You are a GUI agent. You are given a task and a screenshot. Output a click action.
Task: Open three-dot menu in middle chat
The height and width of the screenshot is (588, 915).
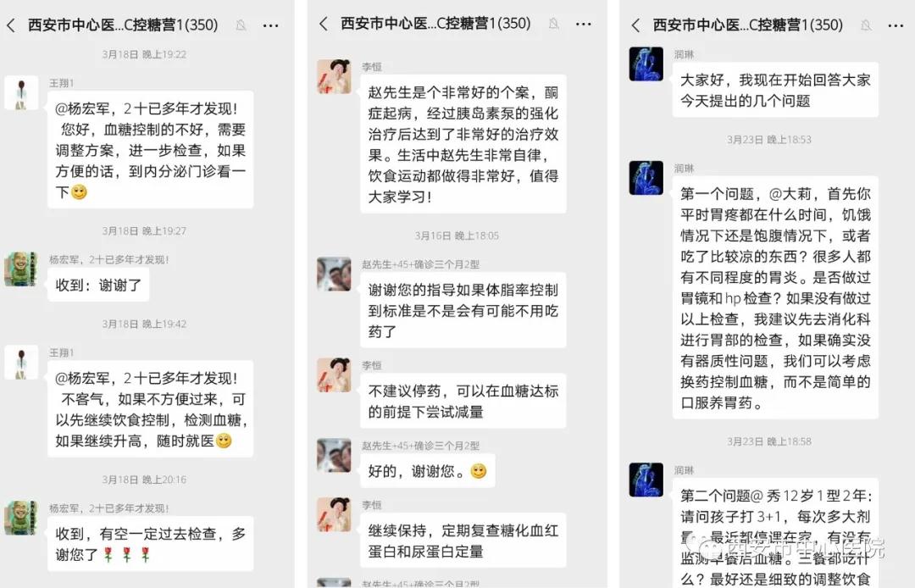coord(584,24)
